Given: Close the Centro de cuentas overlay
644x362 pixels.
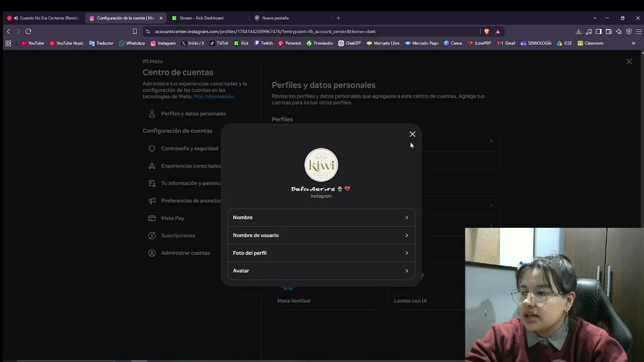Looking at the screenshot, I should pos(629,61).
